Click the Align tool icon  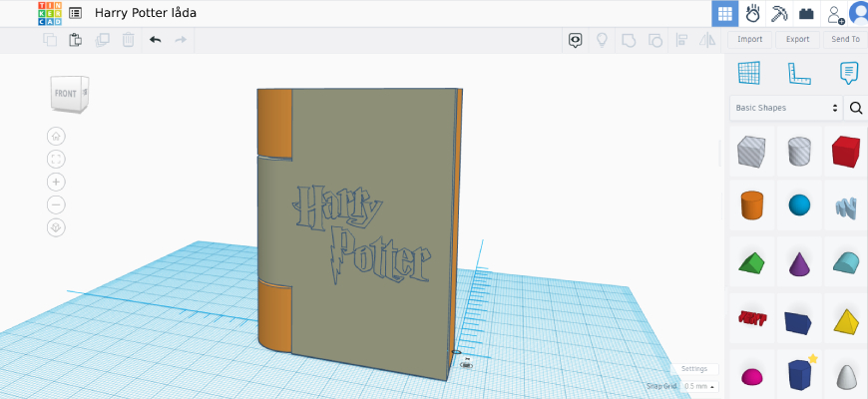[681, 40]
